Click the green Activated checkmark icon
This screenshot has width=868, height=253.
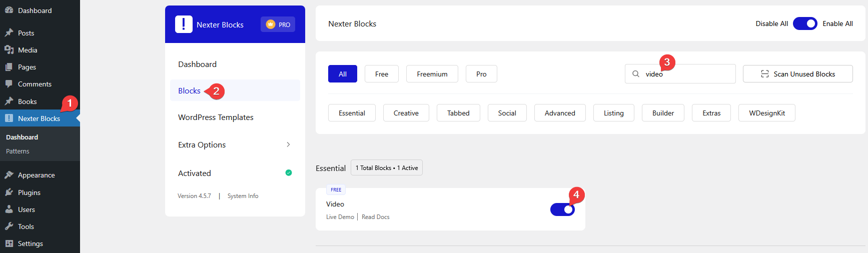coord(289,173)
